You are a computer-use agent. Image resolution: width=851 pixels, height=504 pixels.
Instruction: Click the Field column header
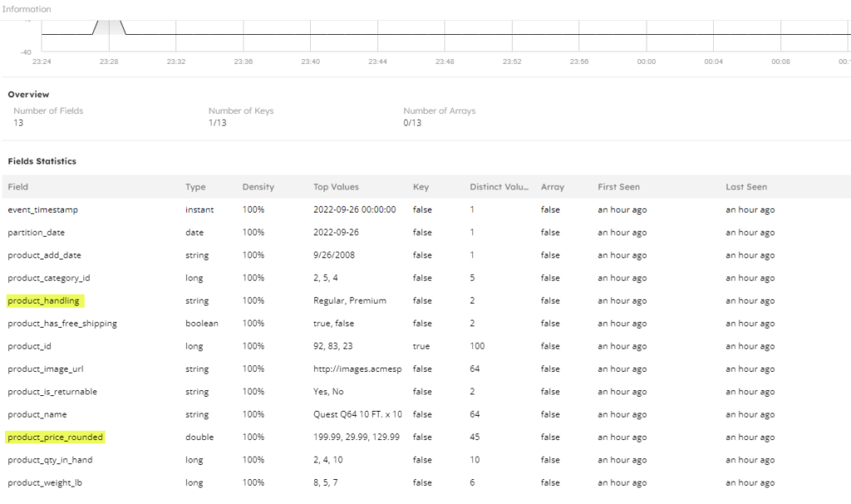click(18, 187)
